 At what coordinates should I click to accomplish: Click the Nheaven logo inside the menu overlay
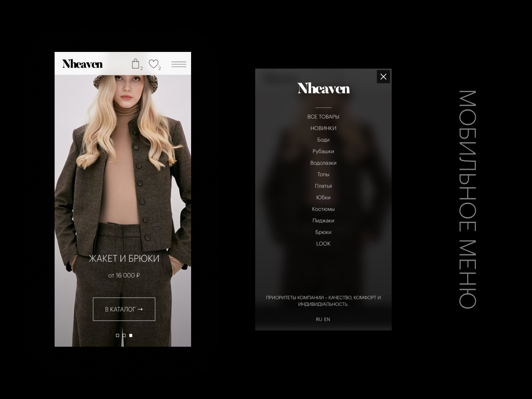click(323, 88)
